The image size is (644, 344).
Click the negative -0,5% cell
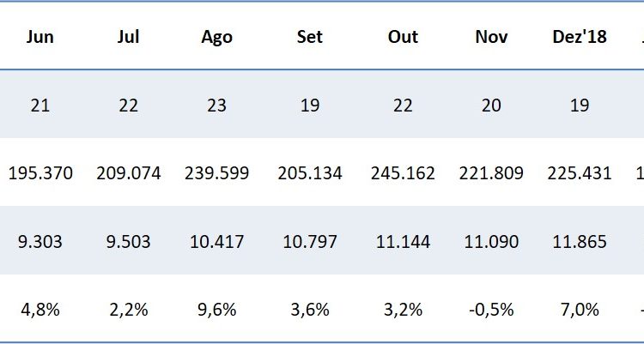click(x=491, y=310)
